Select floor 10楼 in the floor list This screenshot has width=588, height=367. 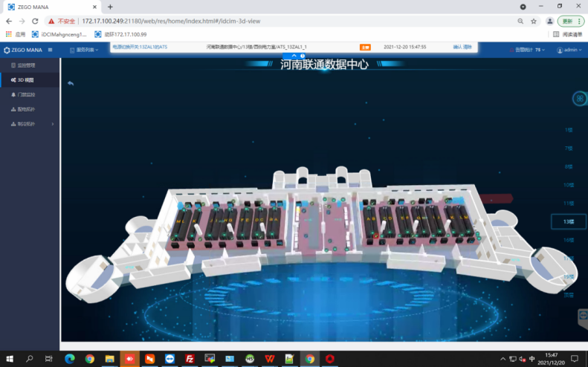(x=569, y=185)
